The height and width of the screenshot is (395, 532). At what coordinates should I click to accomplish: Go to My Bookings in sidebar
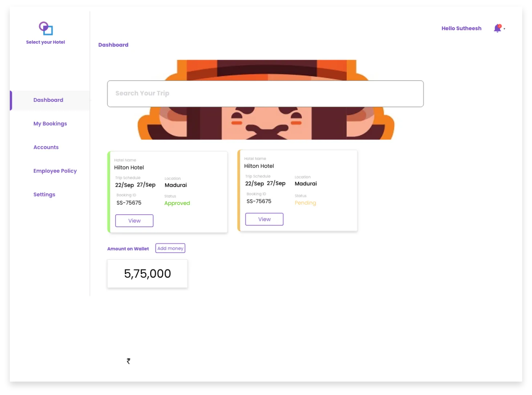50,124
